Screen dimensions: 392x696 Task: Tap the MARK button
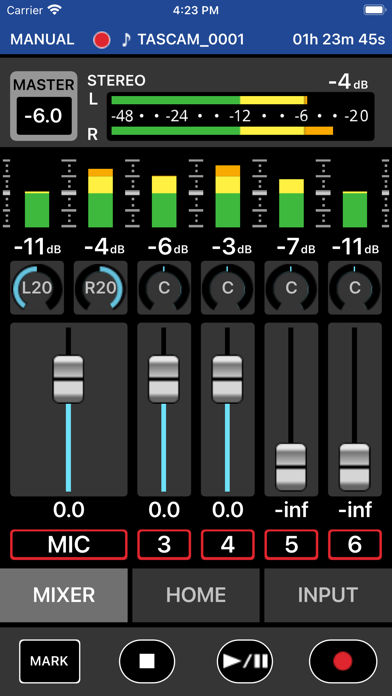pyautogui.click(x=50, y=661)
